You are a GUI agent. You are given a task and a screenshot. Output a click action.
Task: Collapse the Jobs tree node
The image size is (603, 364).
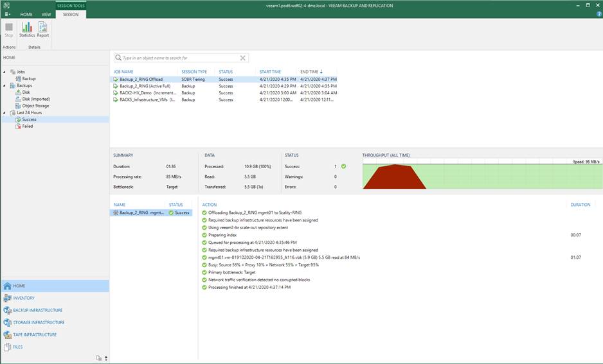coord(4,72)
